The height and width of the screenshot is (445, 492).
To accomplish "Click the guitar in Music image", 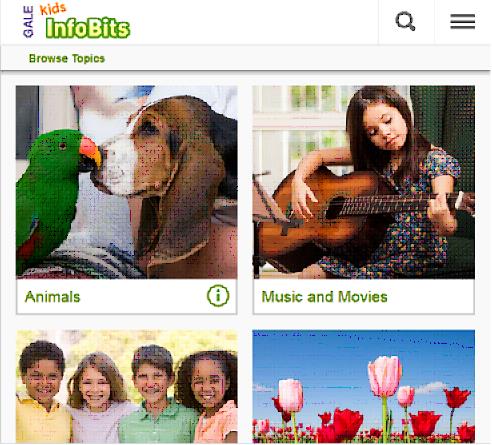I will [x=333, y=213].
